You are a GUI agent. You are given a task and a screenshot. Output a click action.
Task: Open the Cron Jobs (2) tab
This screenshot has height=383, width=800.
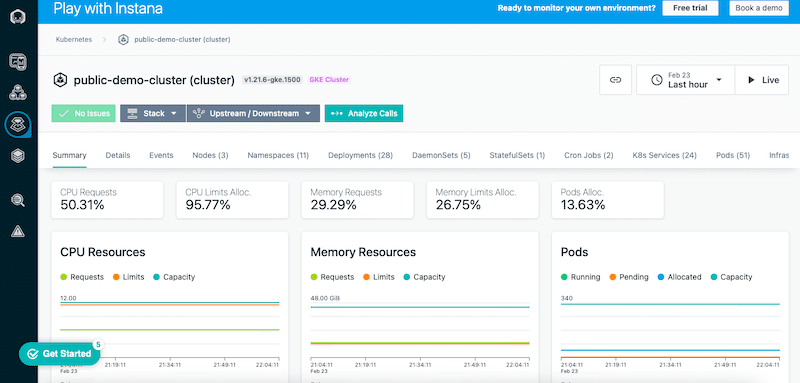point(589,155)
